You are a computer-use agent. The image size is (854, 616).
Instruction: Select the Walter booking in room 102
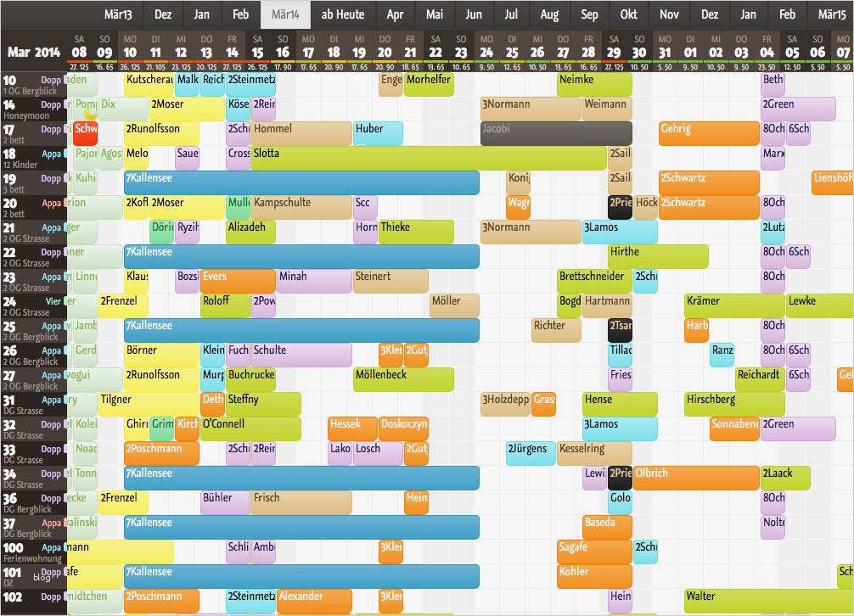pos(768,601)
